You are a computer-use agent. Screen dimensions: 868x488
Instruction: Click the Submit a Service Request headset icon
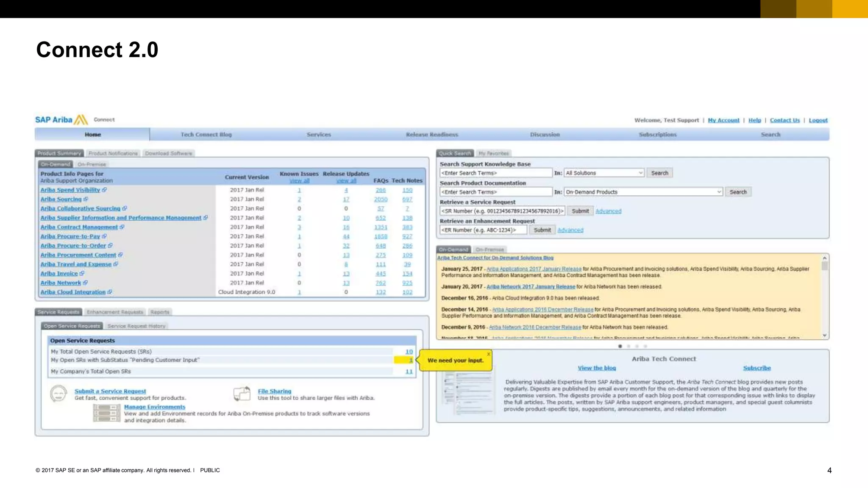[58, 394]
